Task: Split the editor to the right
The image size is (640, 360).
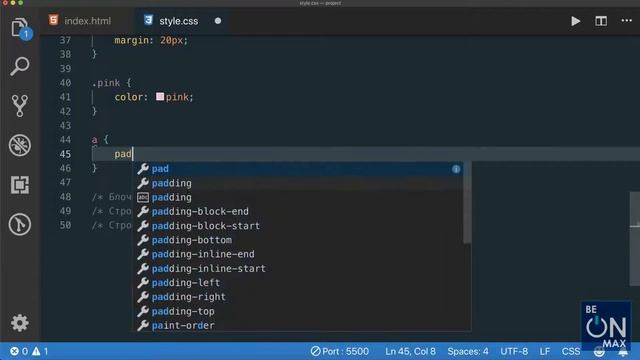Action: (x=601, y=21)
